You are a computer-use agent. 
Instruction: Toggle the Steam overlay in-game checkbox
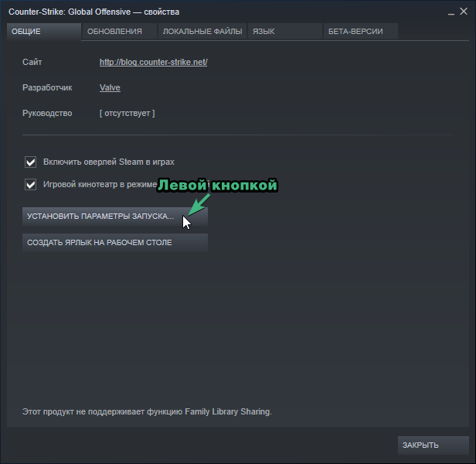click(31, 162)
